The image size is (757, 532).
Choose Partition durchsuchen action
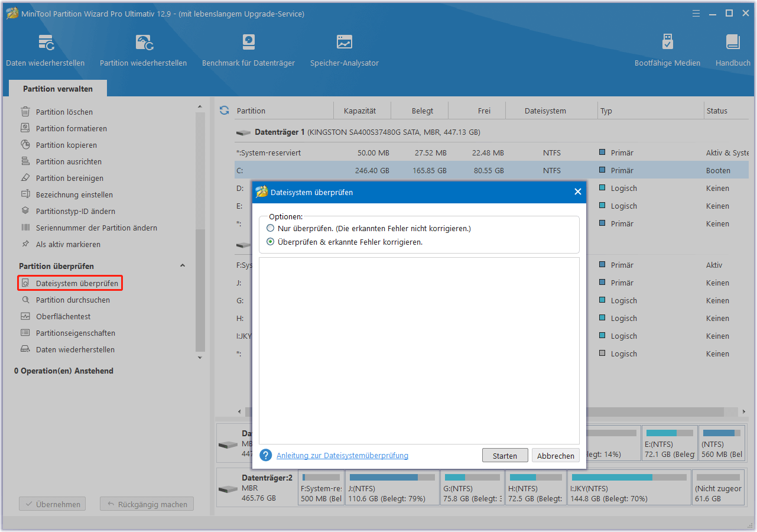pos(73,300)
